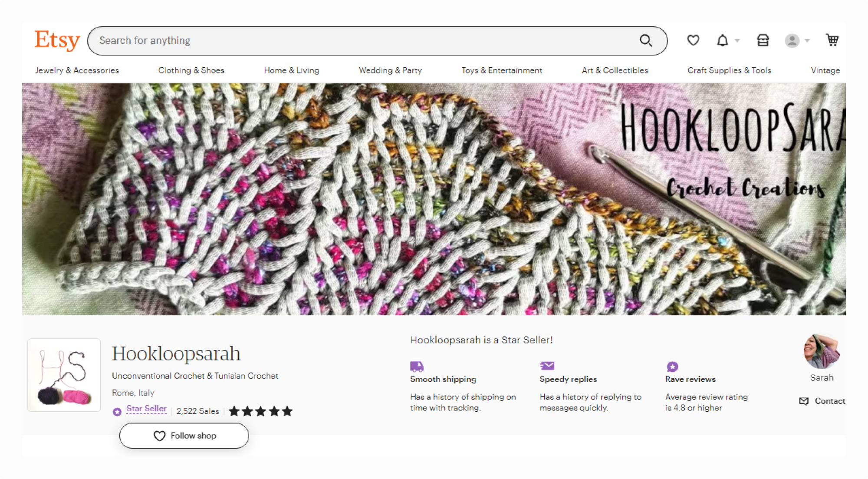The image size is (868, 479).
Task: Open the notifications bell
Action: tap(722, 40)
